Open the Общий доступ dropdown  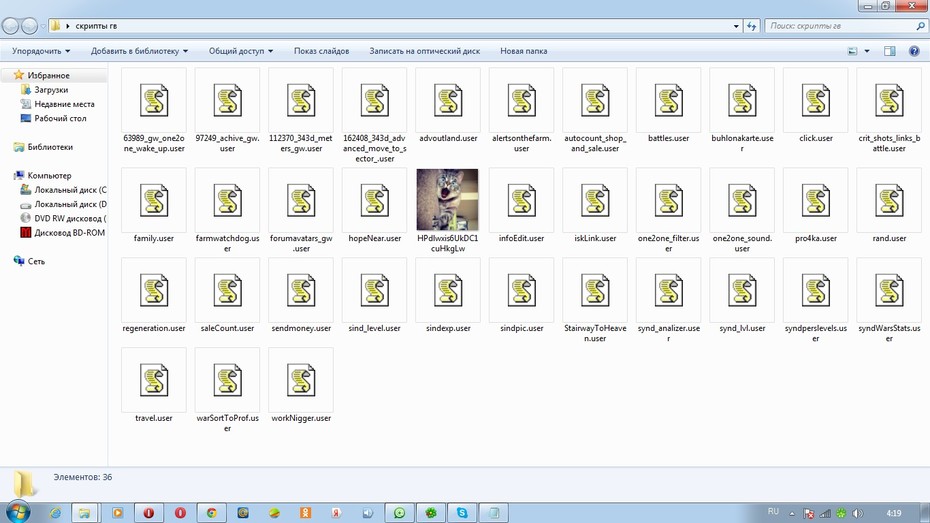(241, 51)
